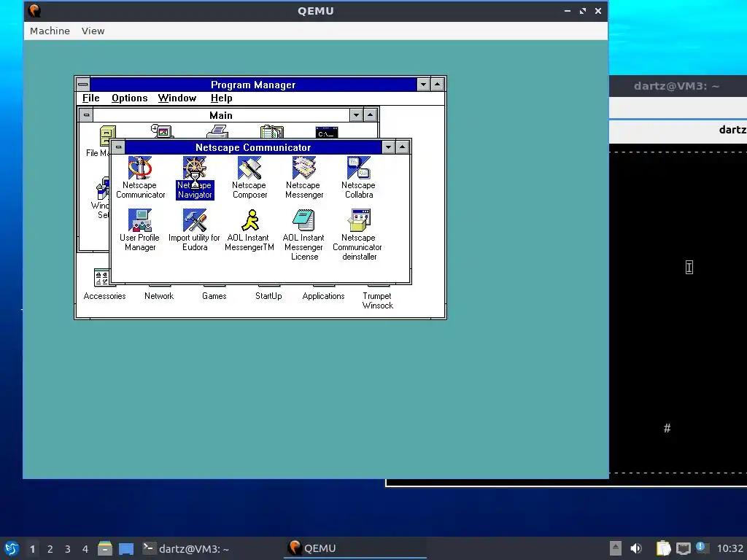Open Main group control-menu box
Image resolution: width=747 pixels, height=560 pixels.
tap(86, 115)
